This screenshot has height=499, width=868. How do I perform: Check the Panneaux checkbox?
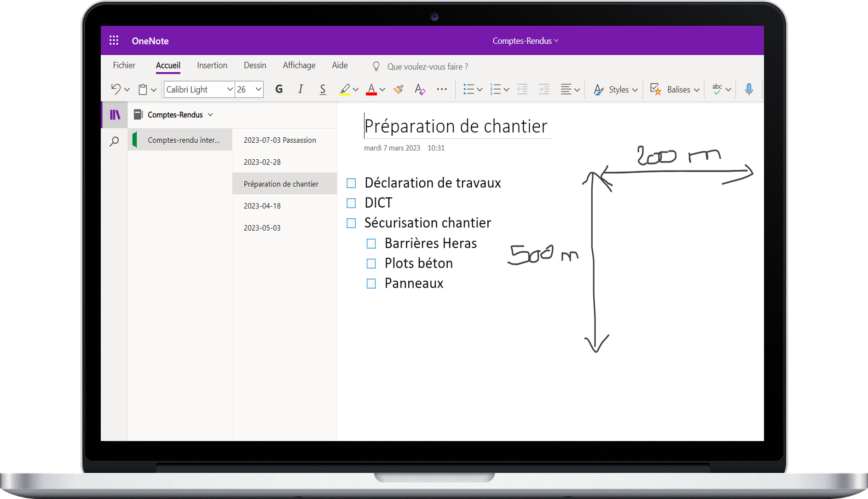pos(371,284)
